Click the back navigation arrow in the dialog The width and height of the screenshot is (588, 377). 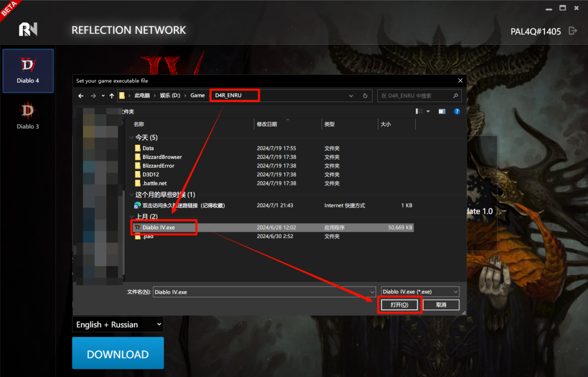(80, 95)
